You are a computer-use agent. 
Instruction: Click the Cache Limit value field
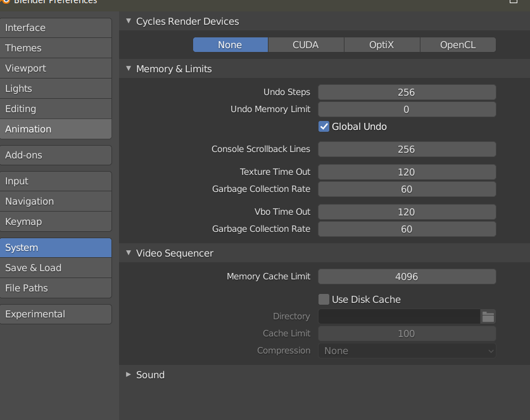click(x=407, y=333)
